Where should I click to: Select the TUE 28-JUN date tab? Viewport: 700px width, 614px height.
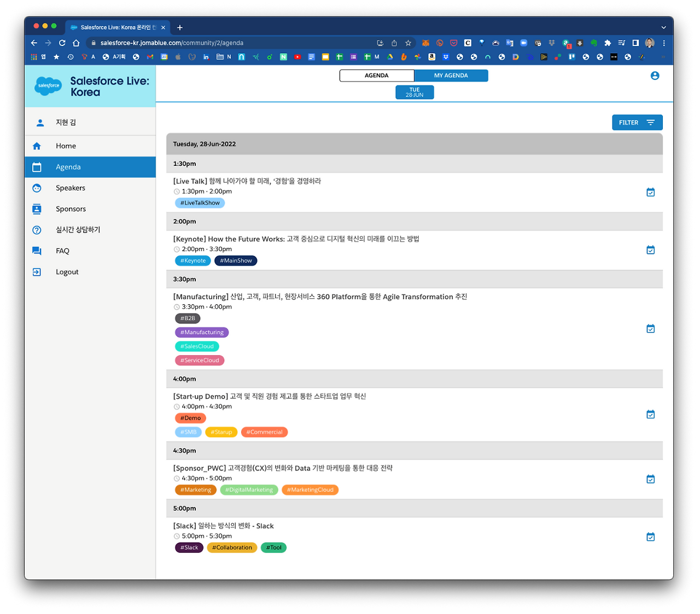tap(415, 92)
